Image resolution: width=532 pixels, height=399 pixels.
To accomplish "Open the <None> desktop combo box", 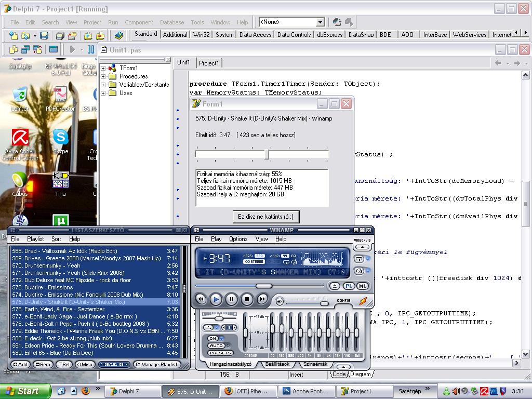I will point(320,22).
